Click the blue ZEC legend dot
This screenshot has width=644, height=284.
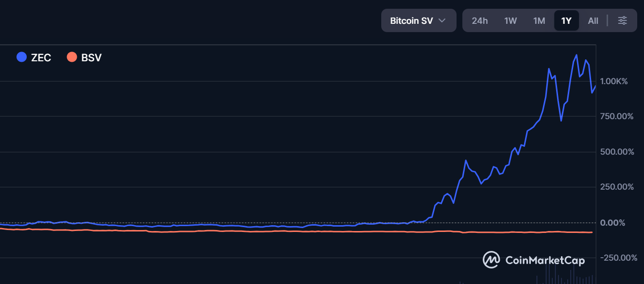click(x=22, y=57)
